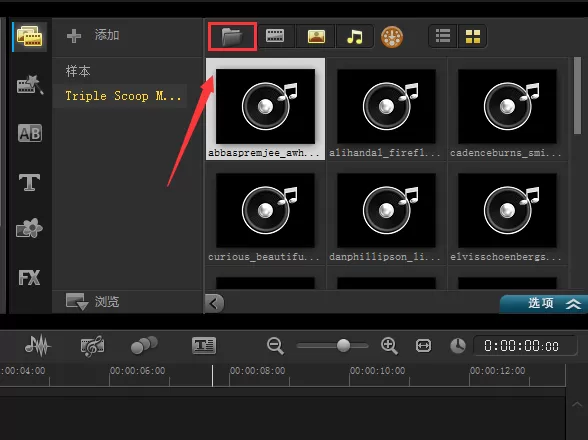Switch to list view
The width and height of the screenshot is (588, 440).
(x=443, y=36)
